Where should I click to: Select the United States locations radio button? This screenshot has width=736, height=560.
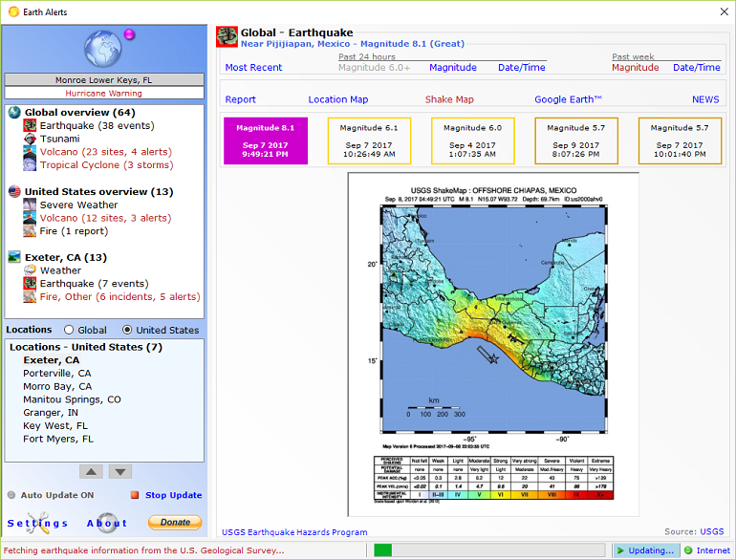point(127,330)
